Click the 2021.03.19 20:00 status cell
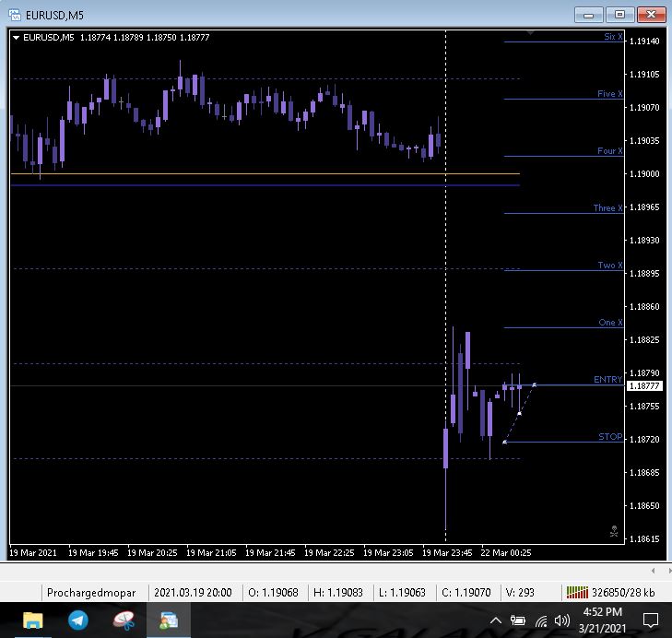Image resolution: width=672 pixels, height=638 pixels. tap(193, 593)
